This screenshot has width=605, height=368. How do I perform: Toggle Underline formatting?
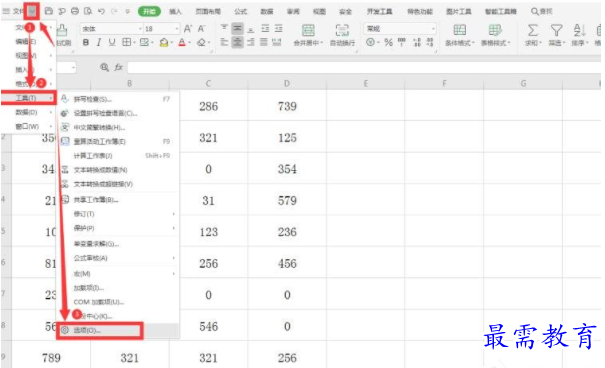(x=112, y=42)
